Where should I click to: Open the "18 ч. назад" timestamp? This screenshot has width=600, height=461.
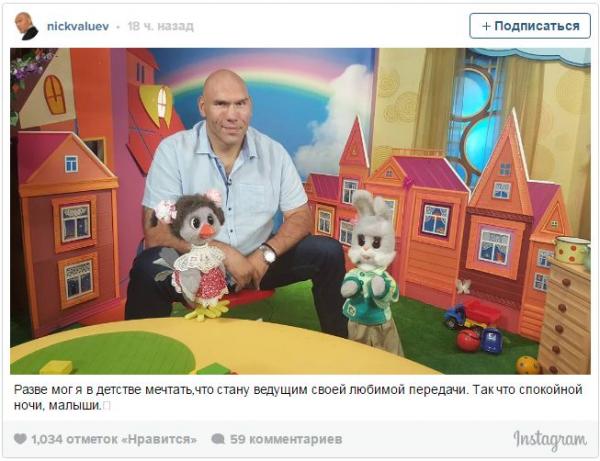[160, 26]
